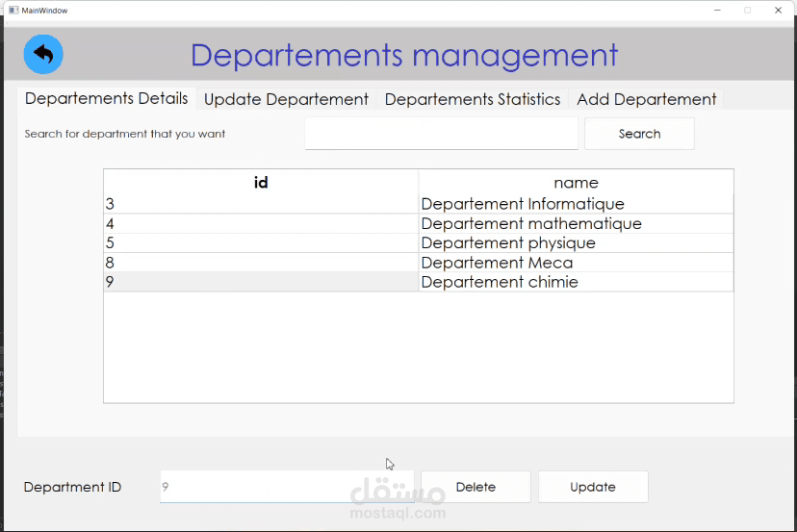Sort table by the id column header
The height and width of the screenshot is (532, 797).
(261, 183)
